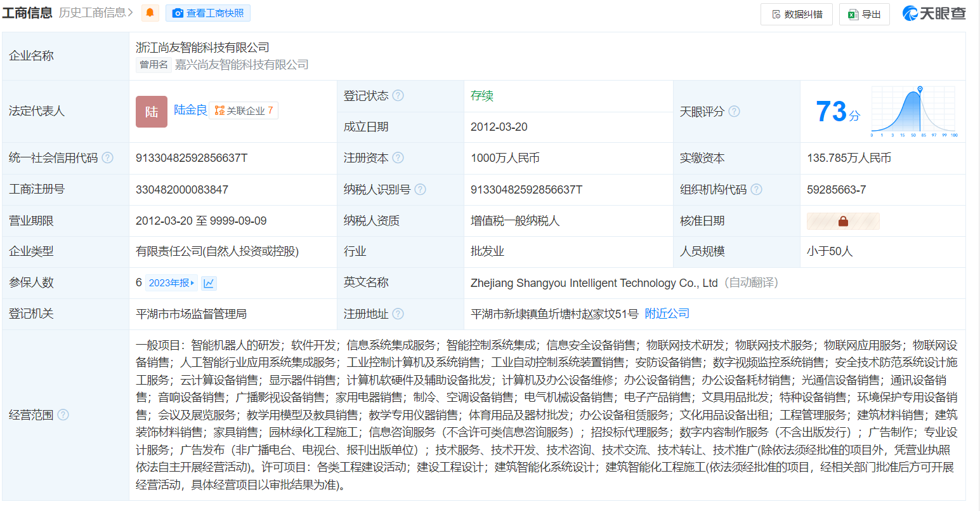Click help icon beside 注册地址
The width and height of the screenshot is (980, 511).
tap(398, 314)
